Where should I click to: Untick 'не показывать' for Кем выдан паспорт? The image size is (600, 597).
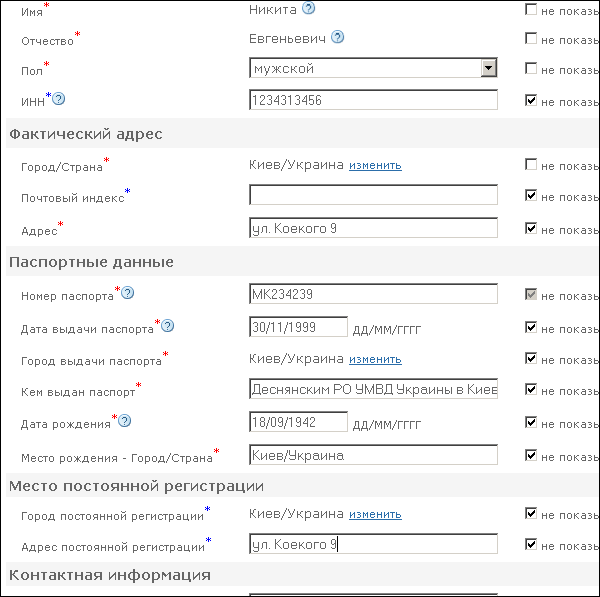531,389
